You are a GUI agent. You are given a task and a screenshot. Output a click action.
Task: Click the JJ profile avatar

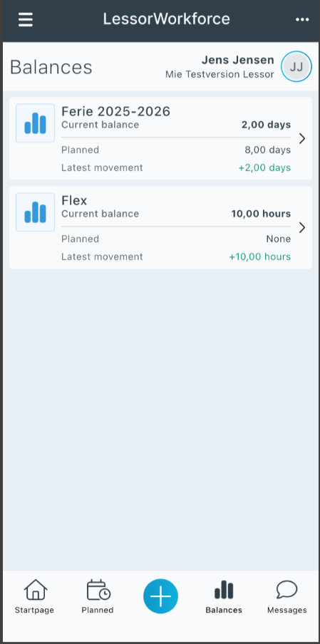296,66
